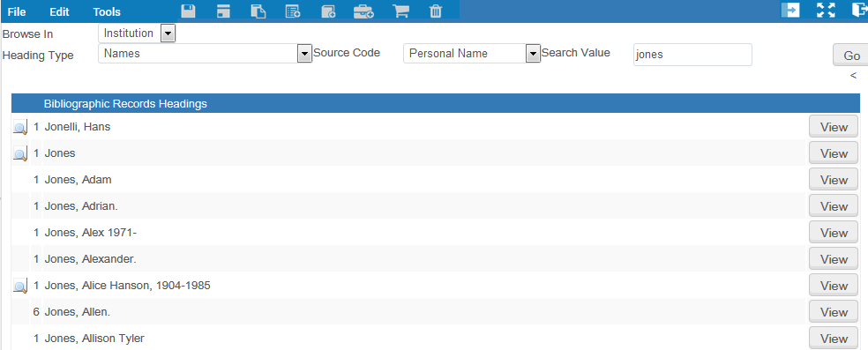Select heading Jones, Alice Hanson, 1904-1985
The height and width of the screenshot is (350, 868).
coord(127,286)
